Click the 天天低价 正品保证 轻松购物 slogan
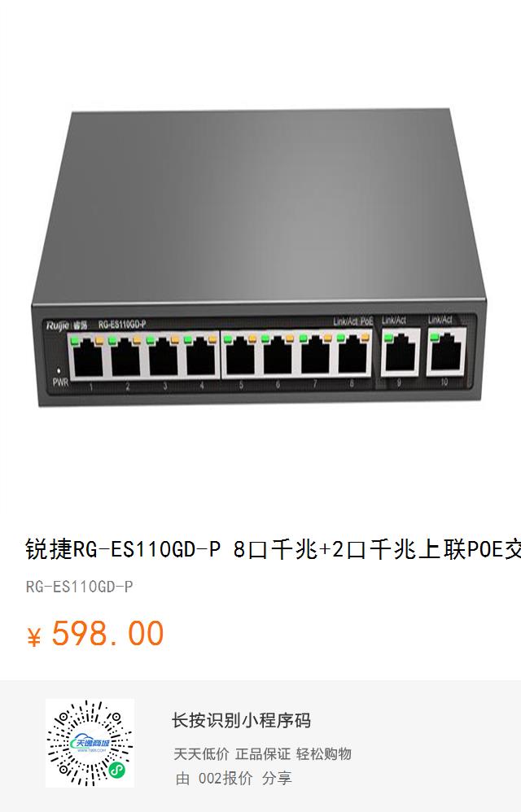Image resolution: width=521 pixels, height=812 pixels. (263, 753)
